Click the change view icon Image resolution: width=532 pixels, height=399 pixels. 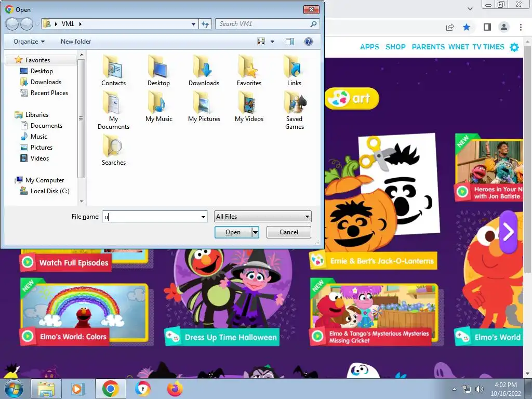261,42
